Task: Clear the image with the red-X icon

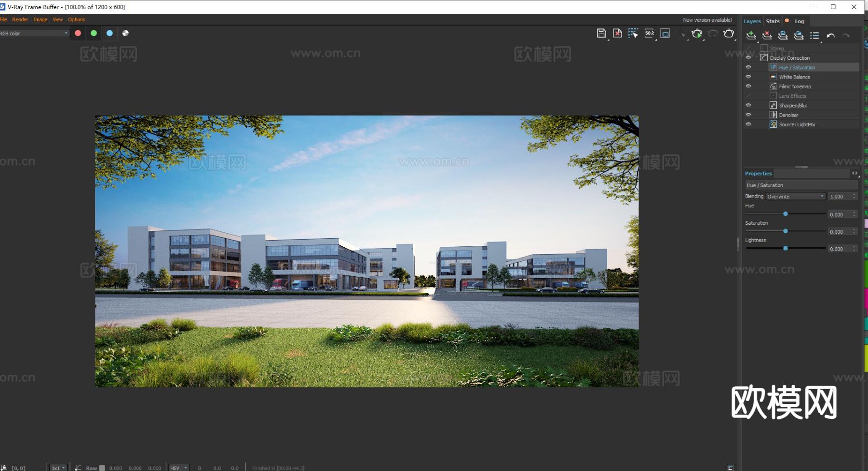Action: click(x=617, y=33)
